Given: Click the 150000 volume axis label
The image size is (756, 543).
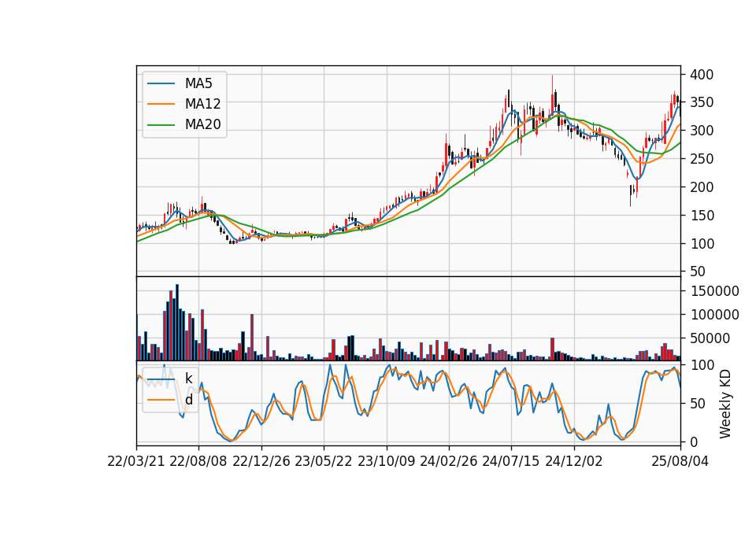Looking at the screenshot, I should 714,291.
